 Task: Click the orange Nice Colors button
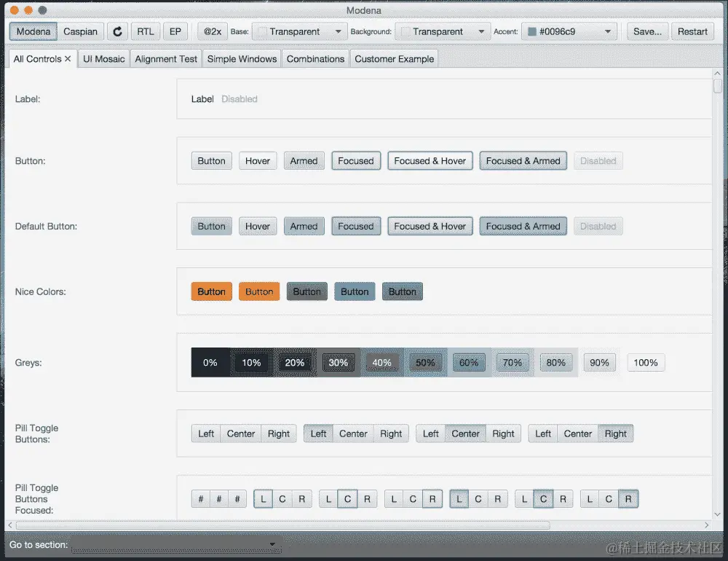pyautogui.click(x=211, y=291)
